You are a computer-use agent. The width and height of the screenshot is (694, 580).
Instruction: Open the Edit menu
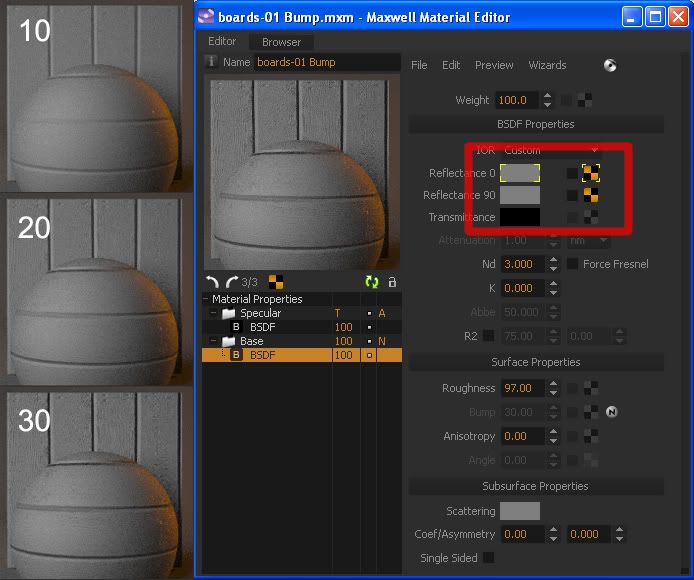[x=451, y=65]
